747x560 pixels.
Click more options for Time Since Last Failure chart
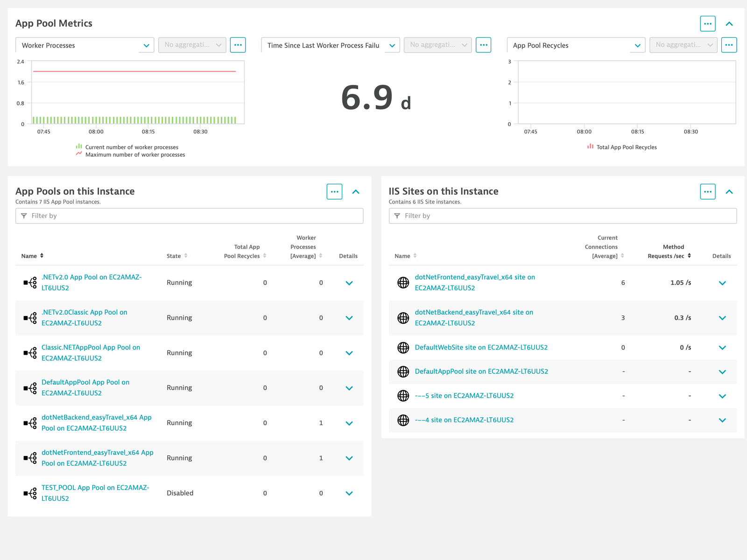tap(484, 45)
